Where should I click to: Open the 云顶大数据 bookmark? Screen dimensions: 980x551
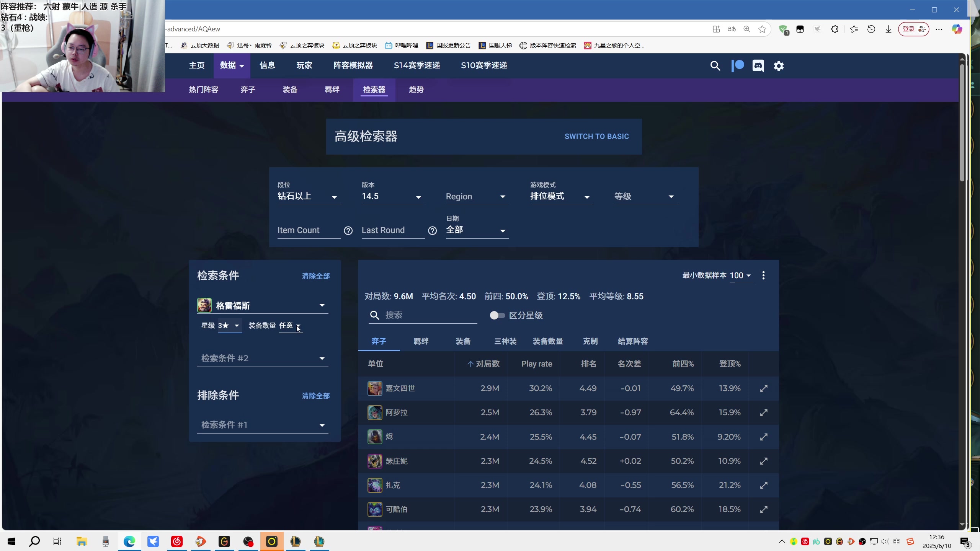tap(200, 46)
